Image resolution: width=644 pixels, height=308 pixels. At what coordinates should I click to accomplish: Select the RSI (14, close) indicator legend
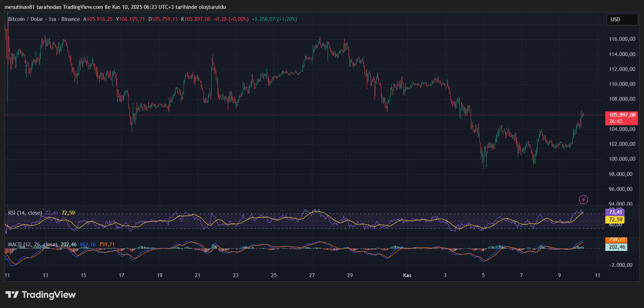(25, 213)
